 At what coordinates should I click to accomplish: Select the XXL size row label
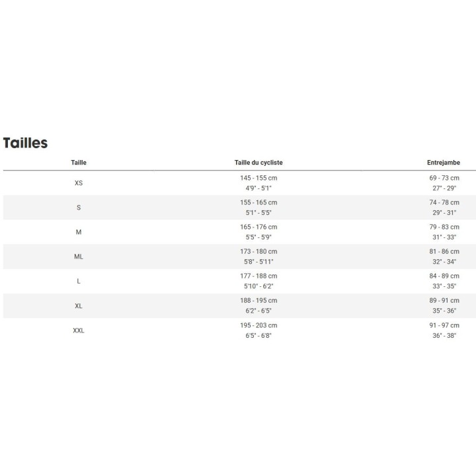(x=79, y=330)
